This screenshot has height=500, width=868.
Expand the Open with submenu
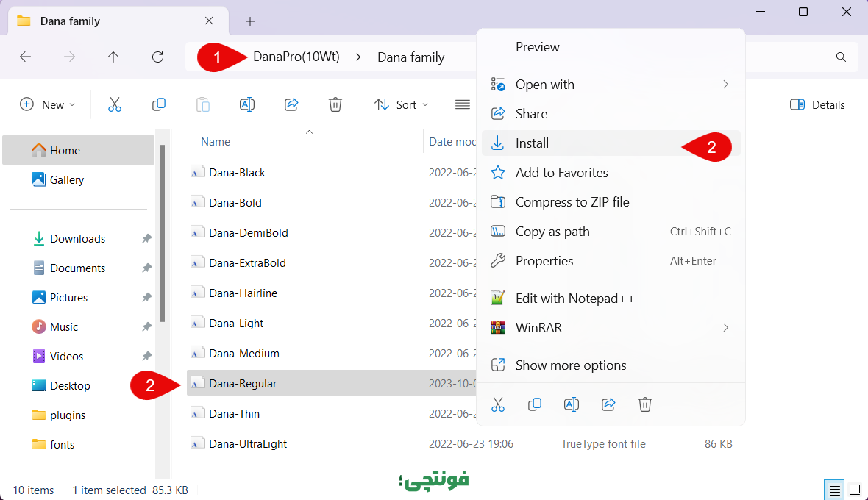point(726,84)
